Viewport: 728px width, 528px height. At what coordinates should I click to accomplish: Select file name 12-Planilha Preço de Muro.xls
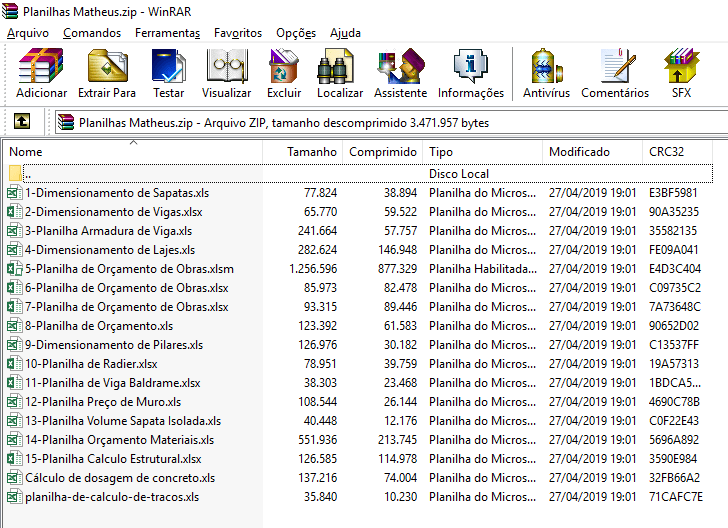click(x=103, y=402)
